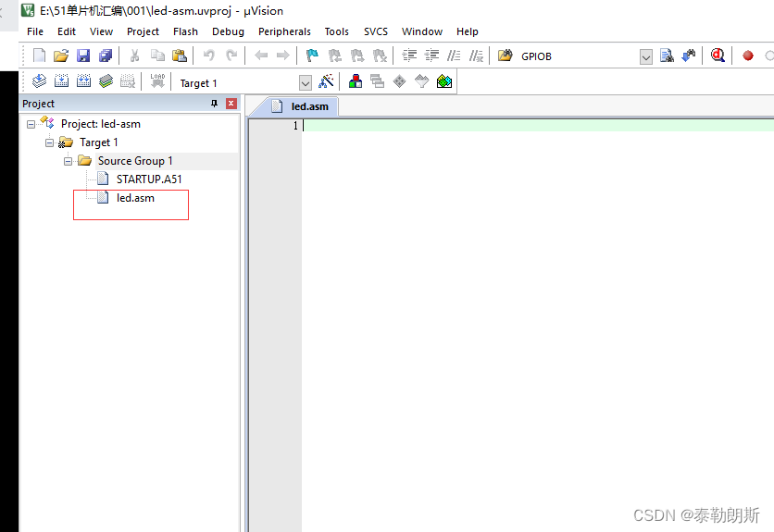Open the Window menu
The height and width of the screenshot is (532, 774).
[x=422, y=31]
